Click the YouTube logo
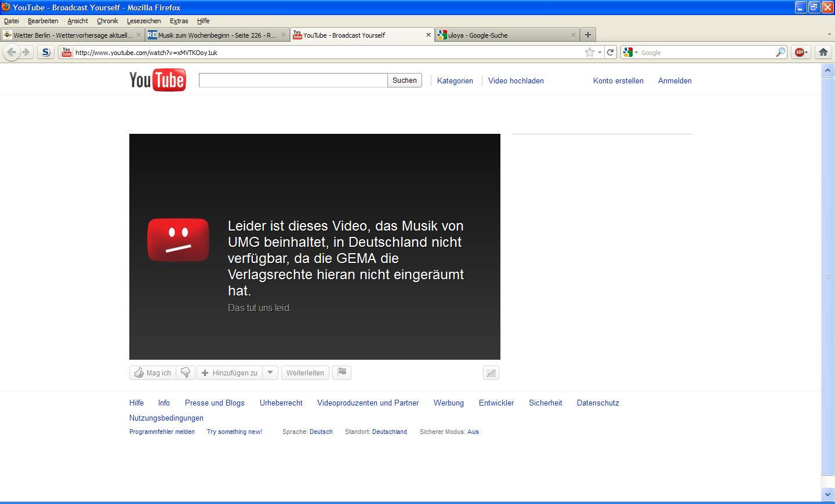Viewport: 835px width, 504px height. click(157, 80)
